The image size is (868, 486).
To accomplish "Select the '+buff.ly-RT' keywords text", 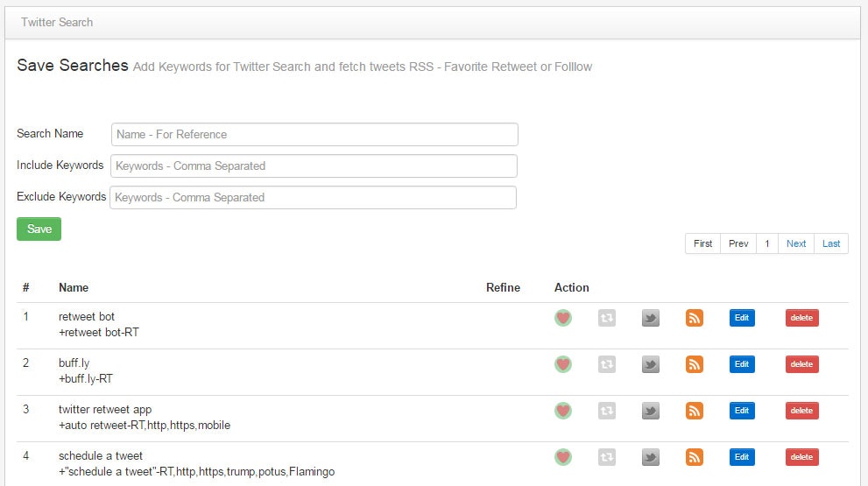I will 86,379.
